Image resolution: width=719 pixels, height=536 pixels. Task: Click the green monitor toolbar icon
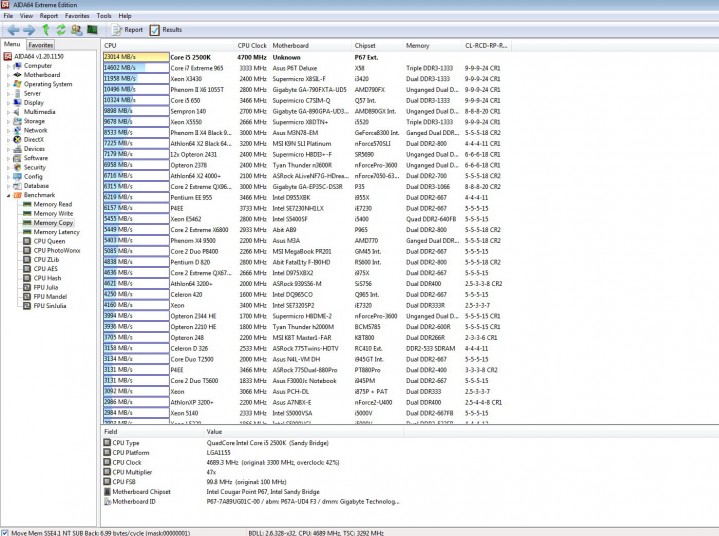(92, 29)
